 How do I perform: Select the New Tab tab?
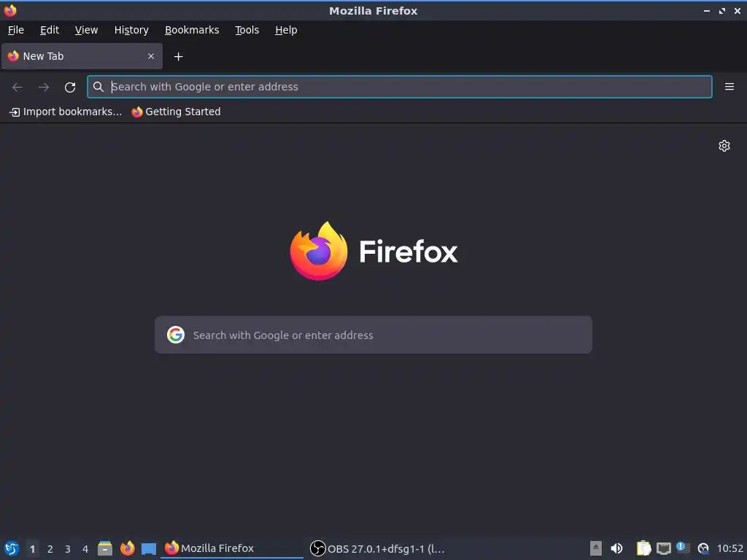(x=82, y=56)
